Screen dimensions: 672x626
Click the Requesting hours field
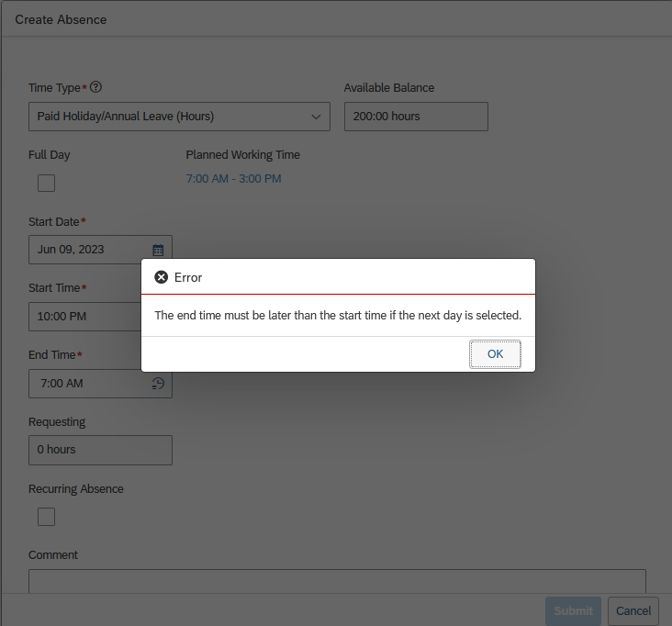tap(100, 450)
